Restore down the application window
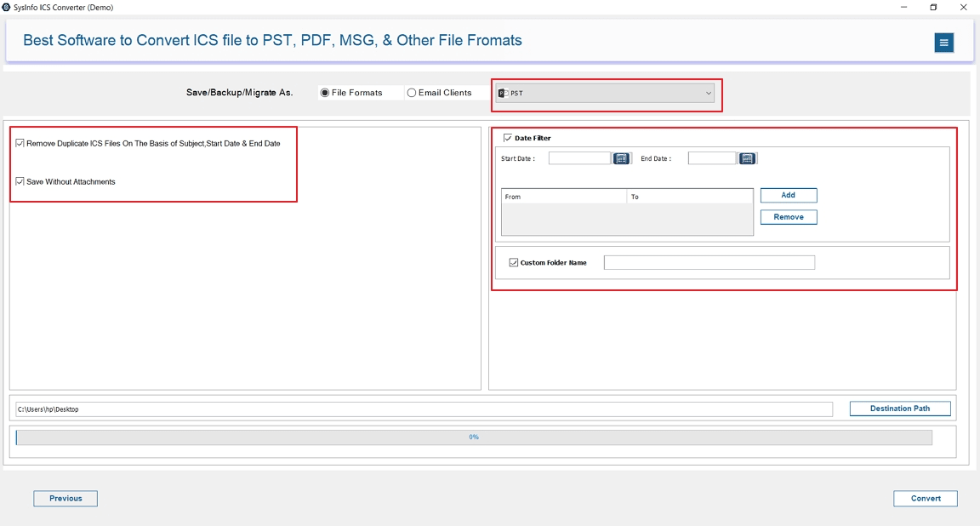 pos(933,8)
